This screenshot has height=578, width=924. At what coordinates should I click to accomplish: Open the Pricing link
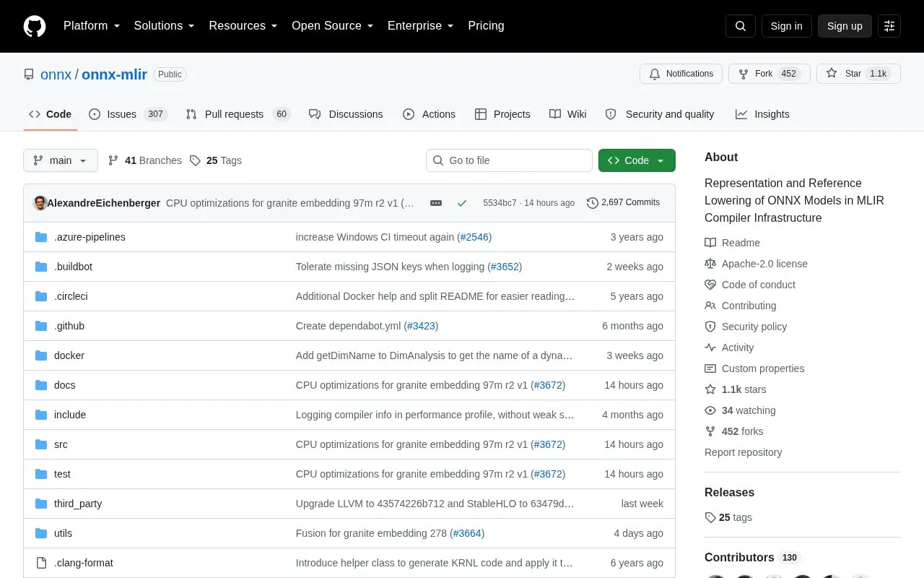(x=486, y=26)
